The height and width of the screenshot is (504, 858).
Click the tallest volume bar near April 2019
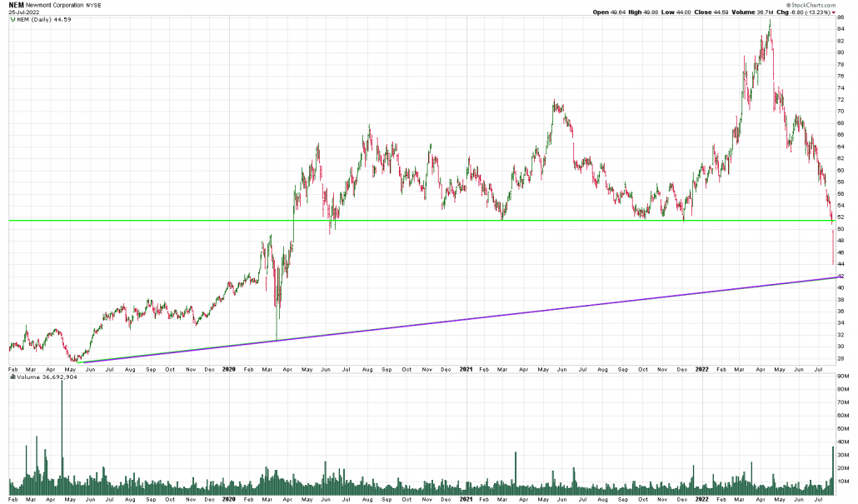62,433
